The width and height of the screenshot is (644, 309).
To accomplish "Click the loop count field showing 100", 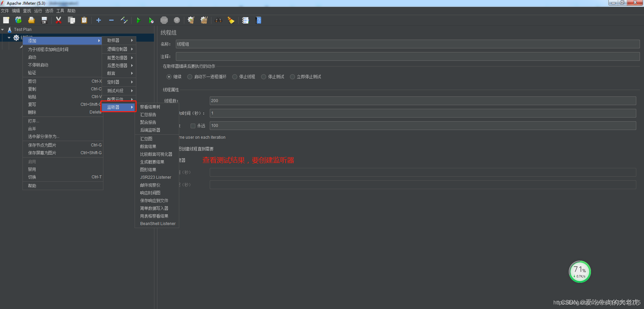I will coord(423,126).
